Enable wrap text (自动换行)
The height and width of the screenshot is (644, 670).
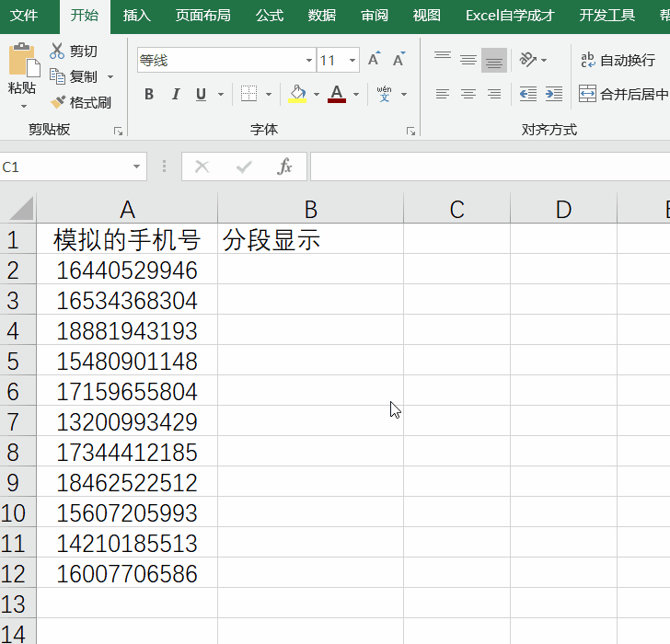click(618, 60)
